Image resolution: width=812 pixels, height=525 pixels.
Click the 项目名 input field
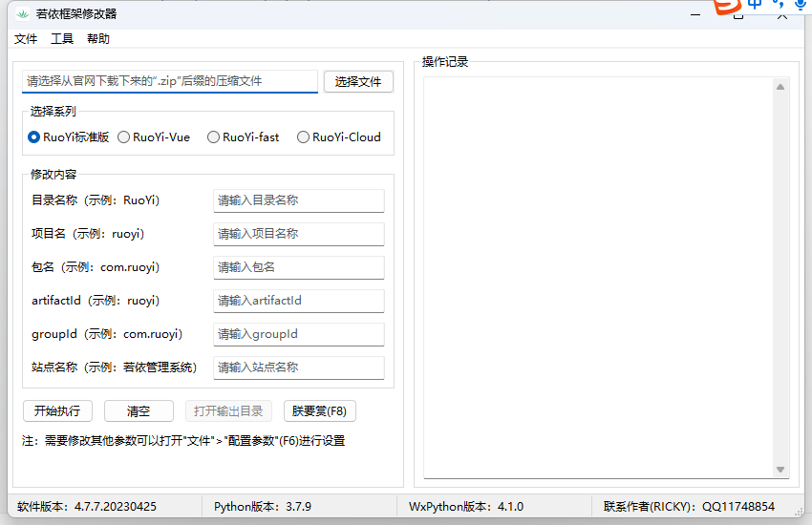[x=299, y=234]
